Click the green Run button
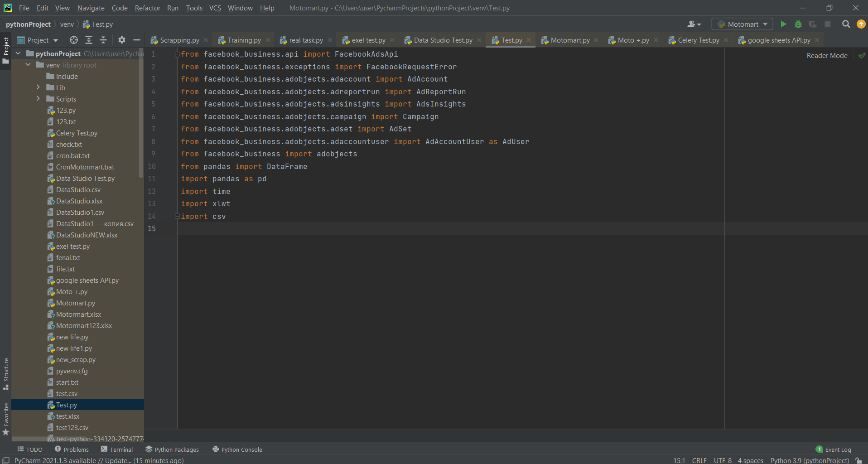The width and height of the screenshot is (868, 464). pyautogui.click(x=783, y=24)
